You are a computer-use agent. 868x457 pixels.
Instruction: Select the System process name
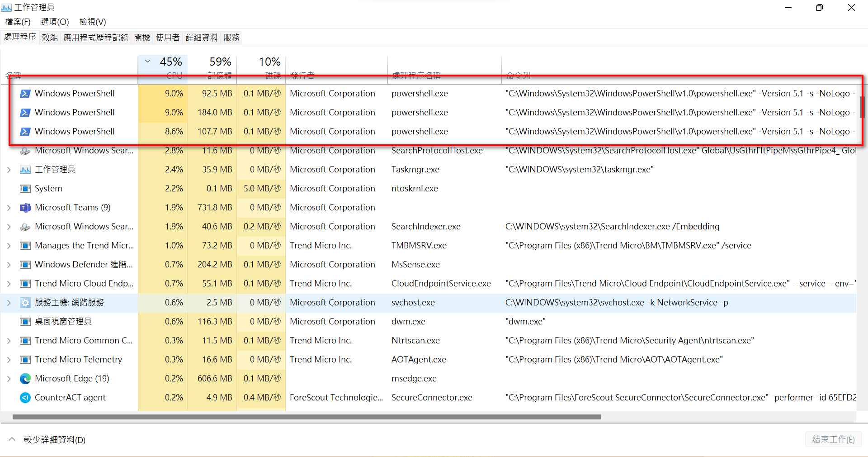point(48,189)
